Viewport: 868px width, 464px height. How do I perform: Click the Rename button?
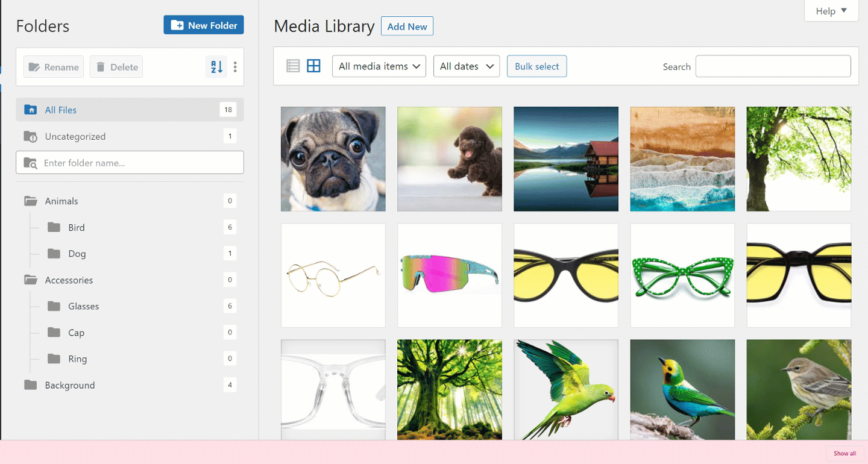[54, 67]
